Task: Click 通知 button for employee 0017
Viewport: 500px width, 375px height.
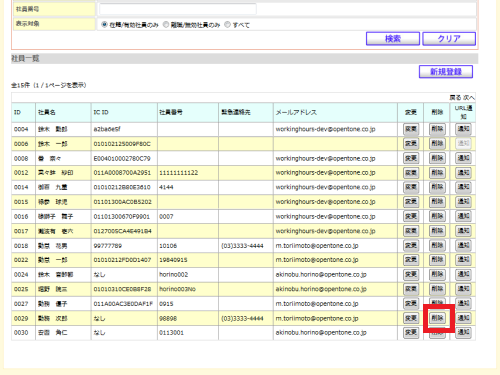Action: pyautogui.click(x=463, y=231)
